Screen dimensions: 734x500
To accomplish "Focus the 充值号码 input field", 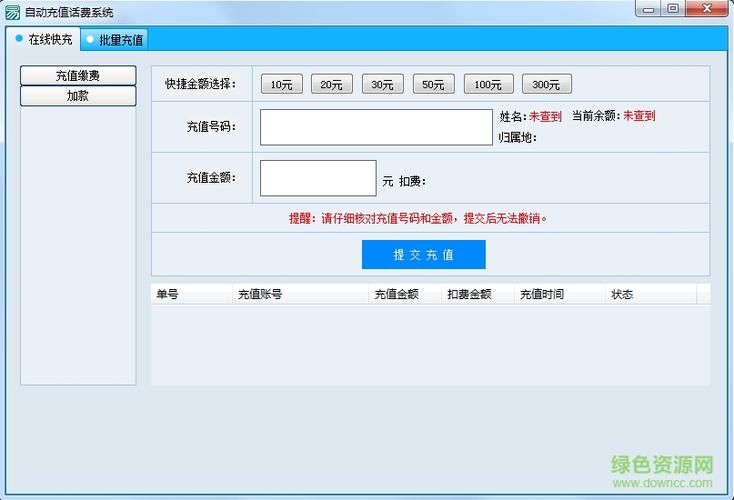I will tap(376, 127).
